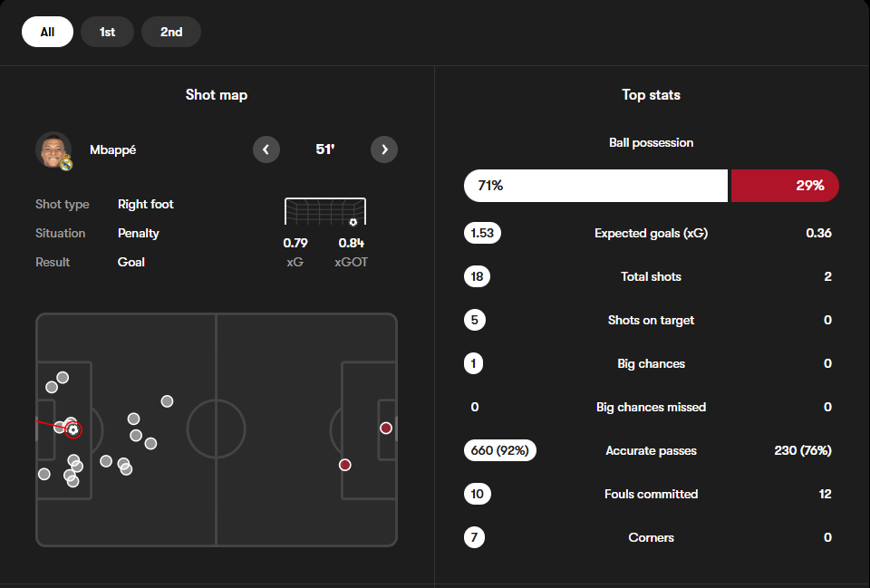
Task: Select the red shot dot inside the right penalty area
Action: 344,465
